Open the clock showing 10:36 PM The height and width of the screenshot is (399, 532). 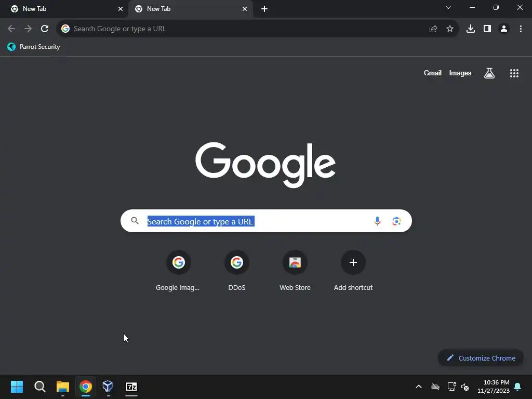[x=494, y=387]
